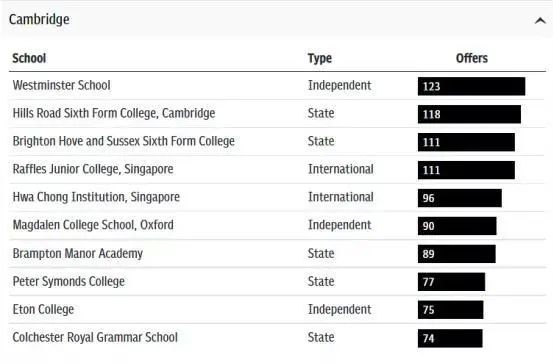The image size is (553, 364).
Task: Sort by the School column header
Action: (x=29, y=58)
